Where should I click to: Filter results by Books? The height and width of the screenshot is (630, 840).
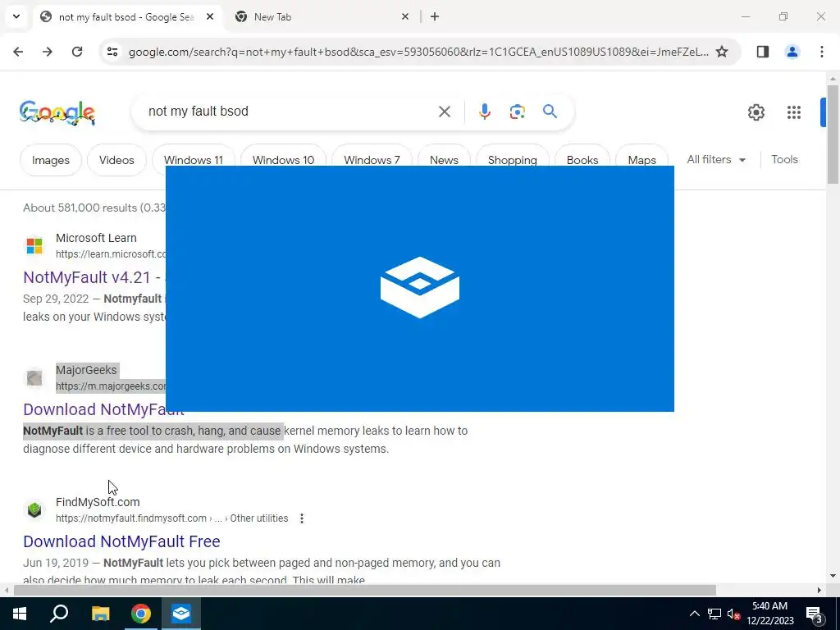[x=582, y=155]
